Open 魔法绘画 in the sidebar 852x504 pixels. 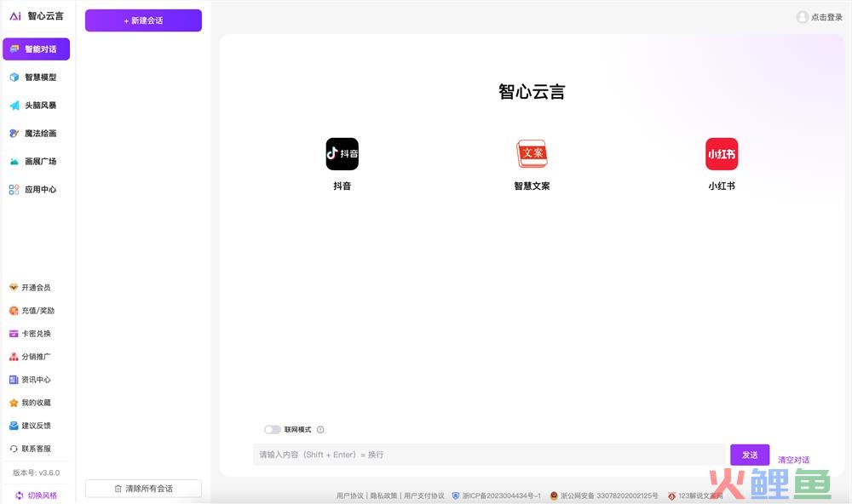tap(37, 133)
